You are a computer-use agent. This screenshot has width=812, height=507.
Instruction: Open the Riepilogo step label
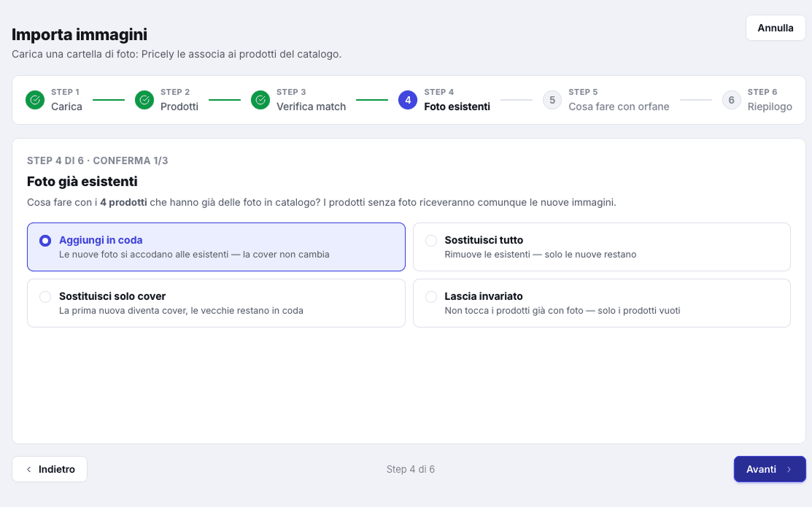[770, 107]
